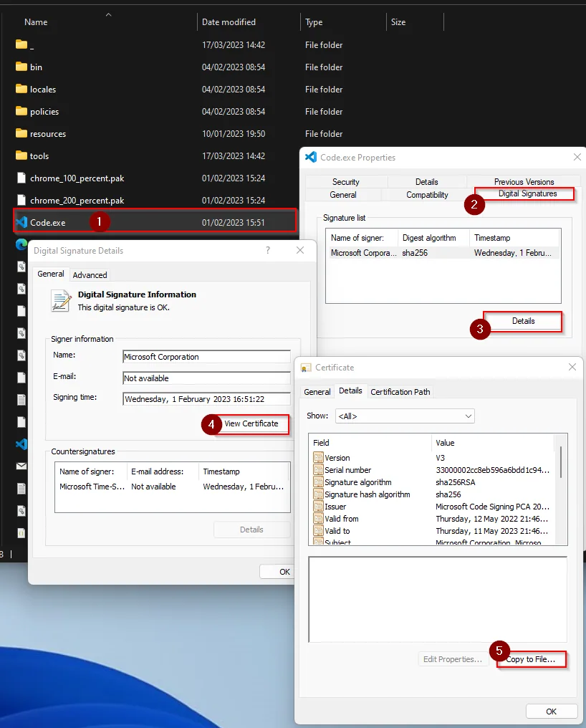
Task: Click the help question mark in Signature Details
Action: 268,250
